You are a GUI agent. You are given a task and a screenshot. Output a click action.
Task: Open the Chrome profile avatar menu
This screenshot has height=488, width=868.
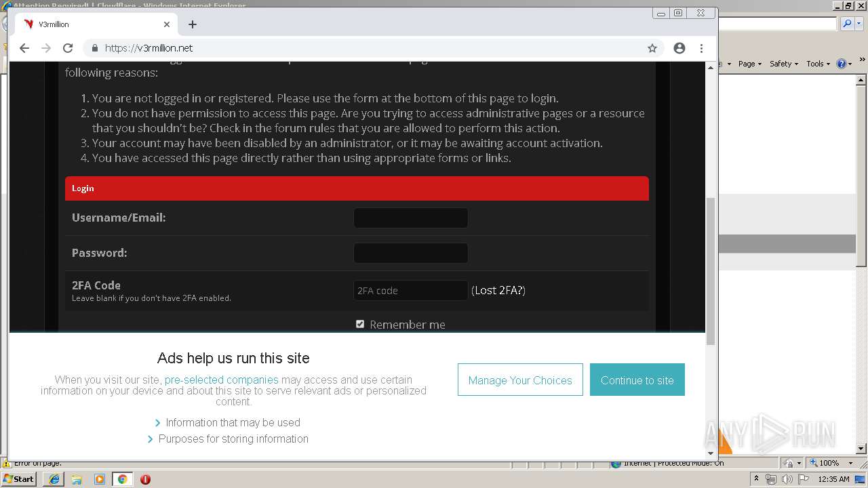pyautogui.click(x=679, y=48)
